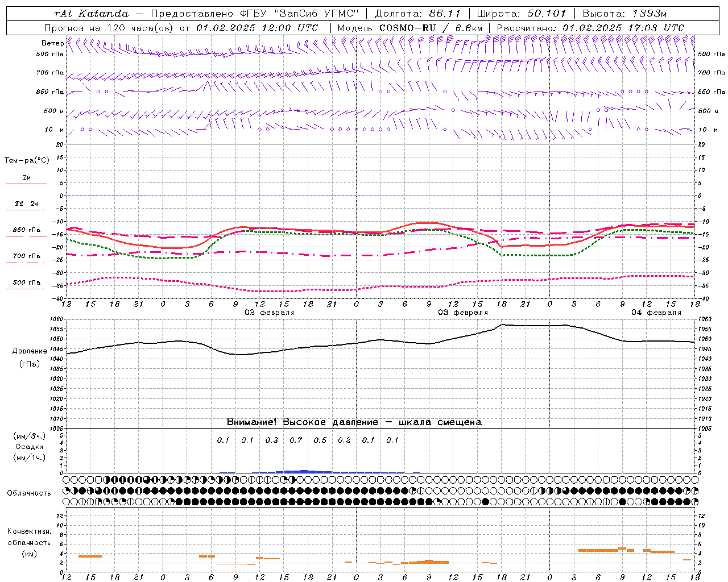Select 'Внимание! Высокое давление — шкала смещена' warning
The image size is (728, 582).
354,422
